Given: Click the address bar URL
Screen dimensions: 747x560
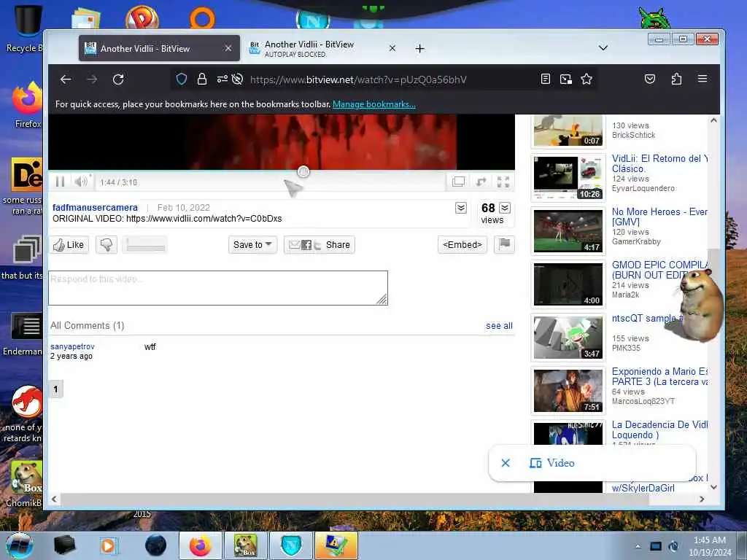Looking at the screenshot, I should (x=358, y=79).
